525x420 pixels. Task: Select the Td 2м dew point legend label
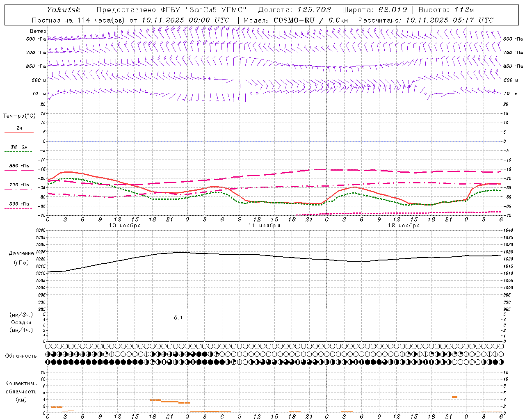tap(19, 147)
